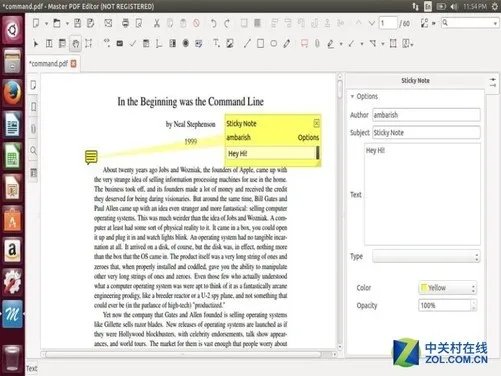Image resolution: width=501 pixels, height=376 pixels.
Task: Open the New document dropdown arrow
Action: (x=46, y=24)
